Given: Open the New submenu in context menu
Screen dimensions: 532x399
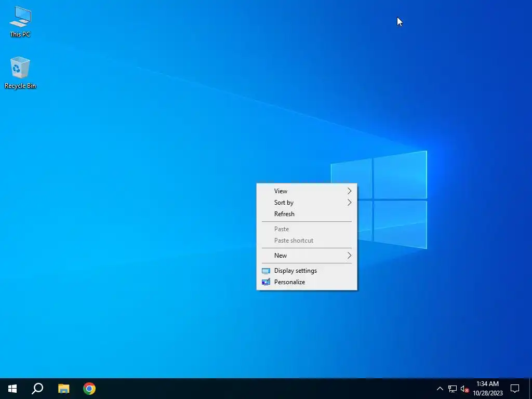Looking at the screenshot, I should pos(307,256).
